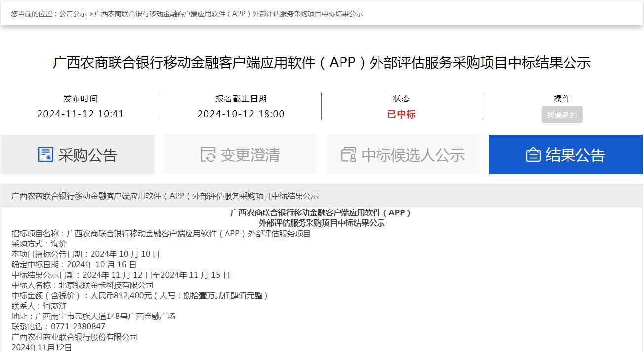The height and width of the screenshot is (352, 644).
Task: Click the 广西农村商业联合银行股份有限公司 line
Action: [x=75, y=337]
